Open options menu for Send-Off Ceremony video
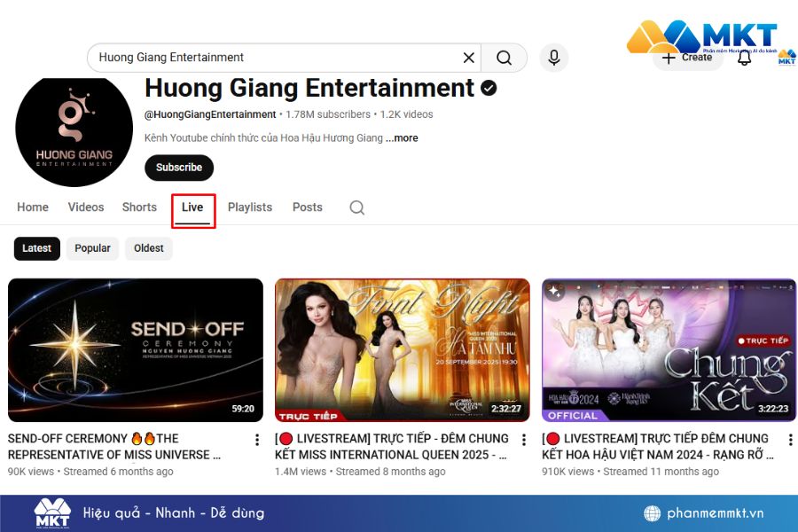Viewport: 798px width, 532px height. (x=257, y=440)
